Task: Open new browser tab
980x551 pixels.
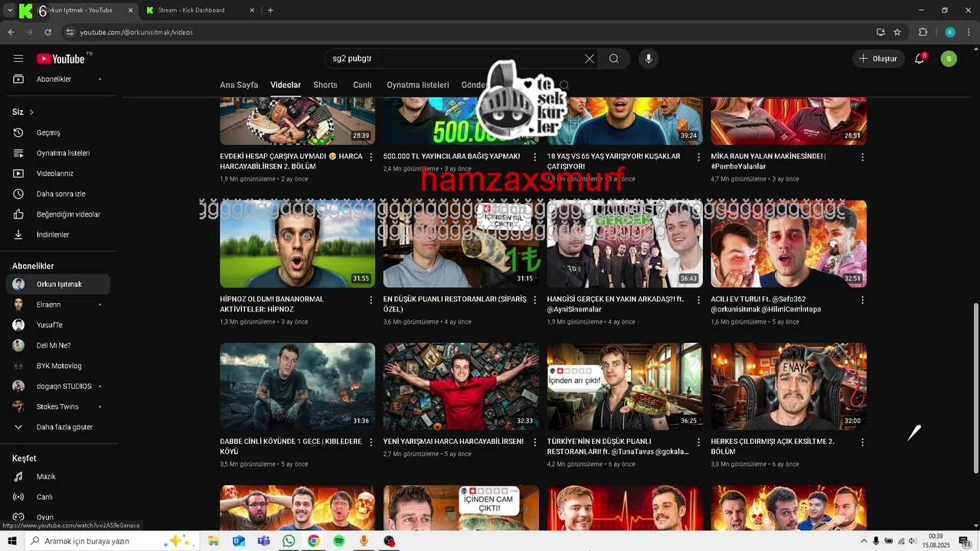Action: [x=270, y=10]
